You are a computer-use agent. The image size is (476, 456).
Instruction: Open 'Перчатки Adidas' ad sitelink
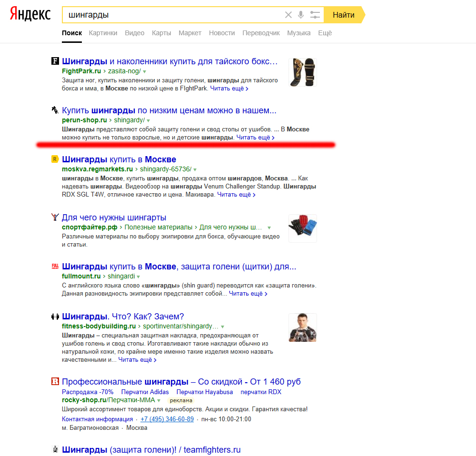coord(145,392)
